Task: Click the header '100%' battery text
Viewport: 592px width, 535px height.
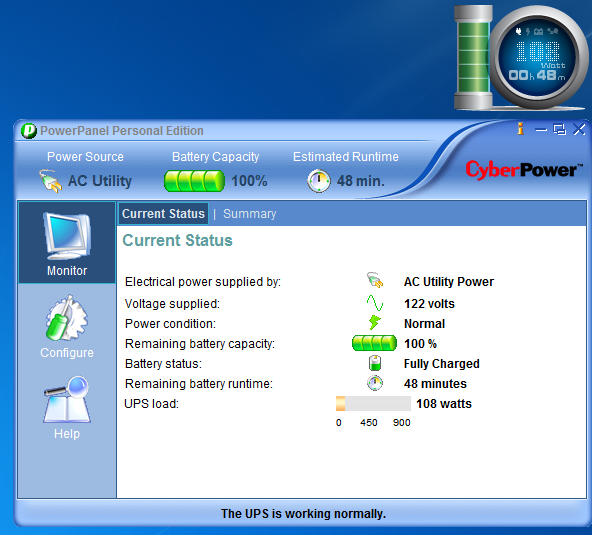Action: (x=249, y=181)
